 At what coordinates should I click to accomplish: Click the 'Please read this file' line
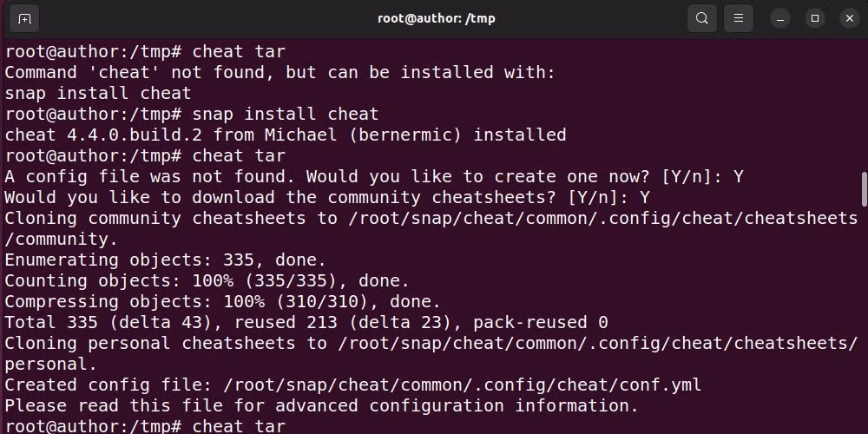322,405
